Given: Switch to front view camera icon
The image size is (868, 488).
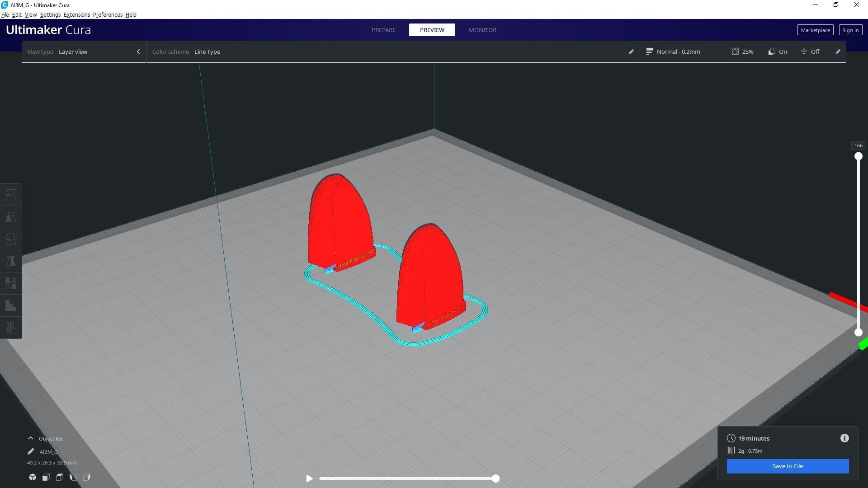Looking at the screenshot, I should pyautogui.click(x=46, y=477).
